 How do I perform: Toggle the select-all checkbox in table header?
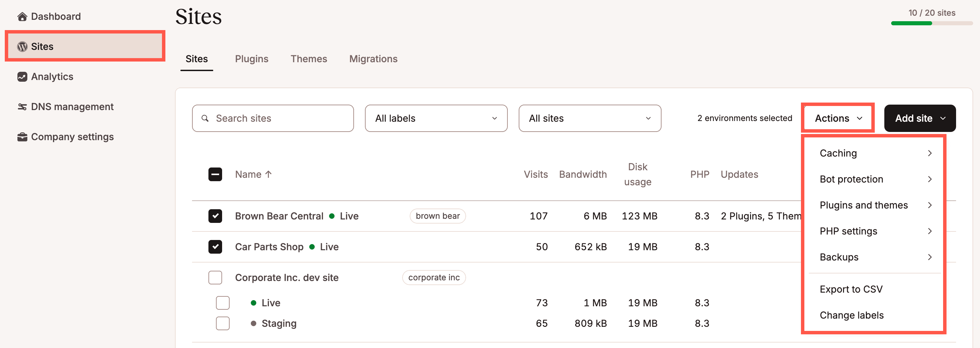click(215, 174)
